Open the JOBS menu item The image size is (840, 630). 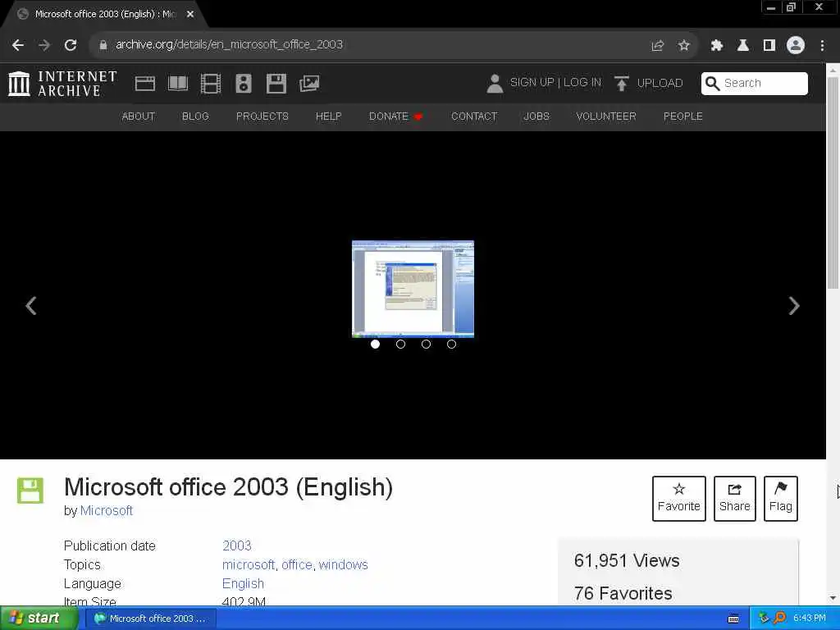coord(536,116)
